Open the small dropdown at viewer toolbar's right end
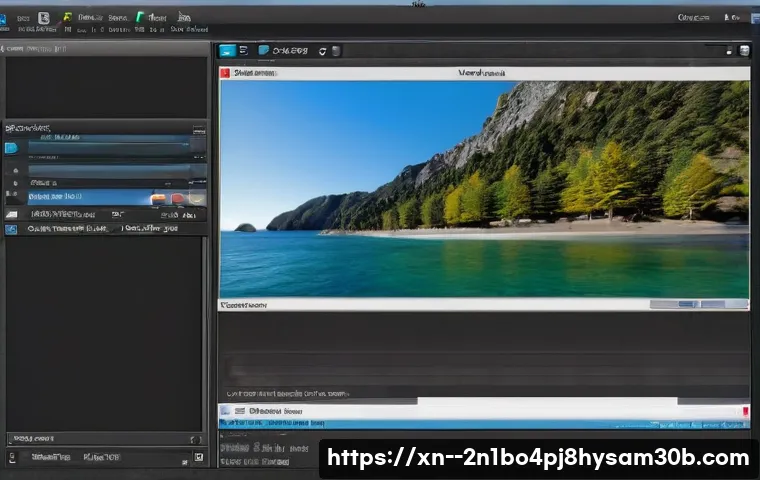 coord(743,51)
